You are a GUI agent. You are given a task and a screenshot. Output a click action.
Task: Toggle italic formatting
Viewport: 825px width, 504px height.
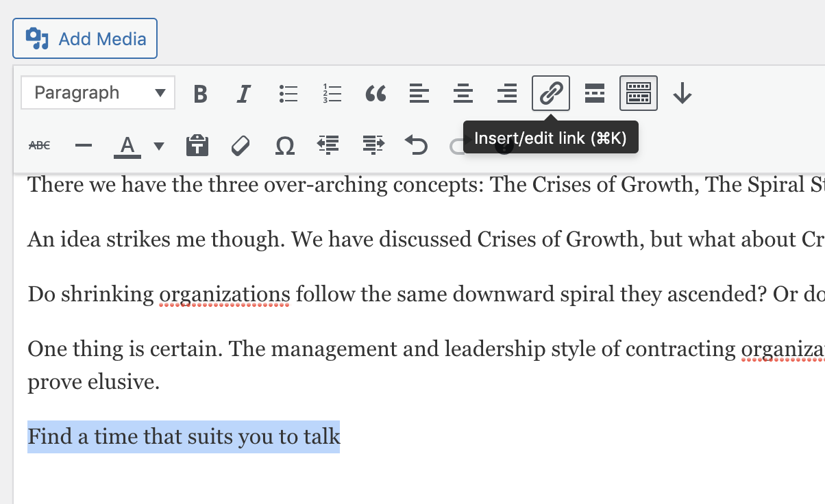(243, 93)
